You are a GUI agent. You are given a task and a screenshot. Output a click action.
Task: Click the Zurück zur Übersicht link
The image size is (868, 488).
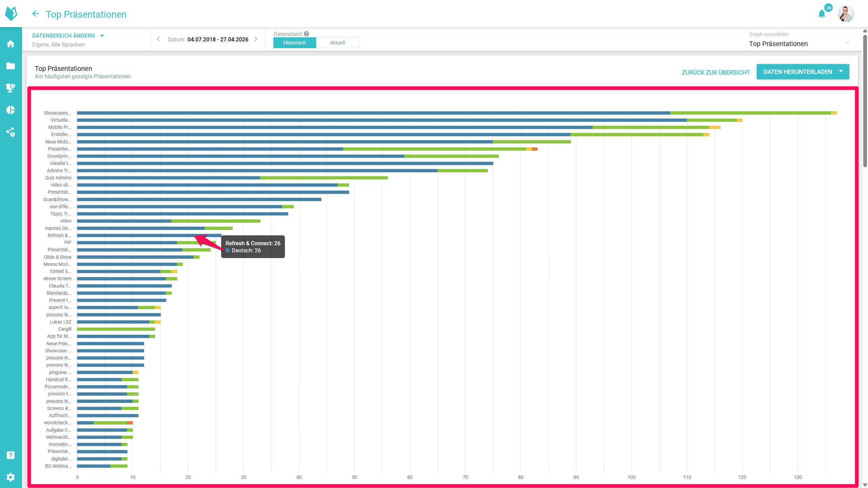[x=715, y=72]
